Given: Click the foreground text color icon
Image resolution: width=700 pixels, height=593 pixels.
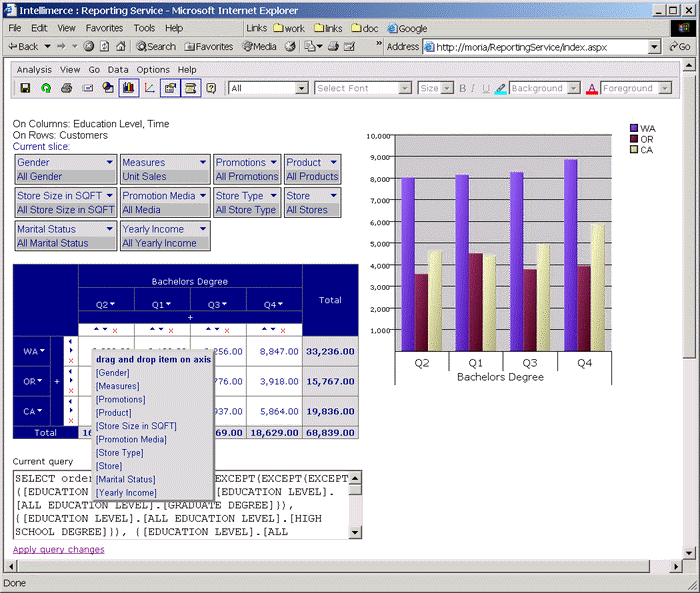Looking at the screenshot, I should pyautogui.click(x=592, y=88).
